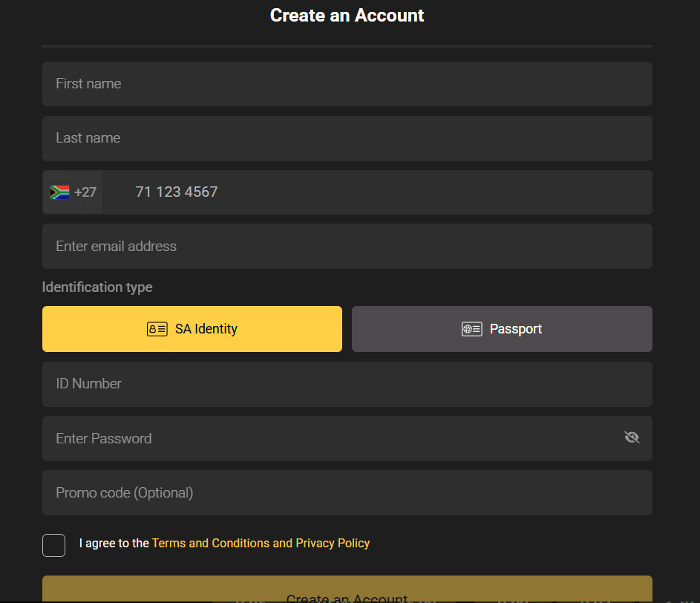700x603 pixels.
Task: Click the passport globe icon
Action: click(x=471, y=329)
